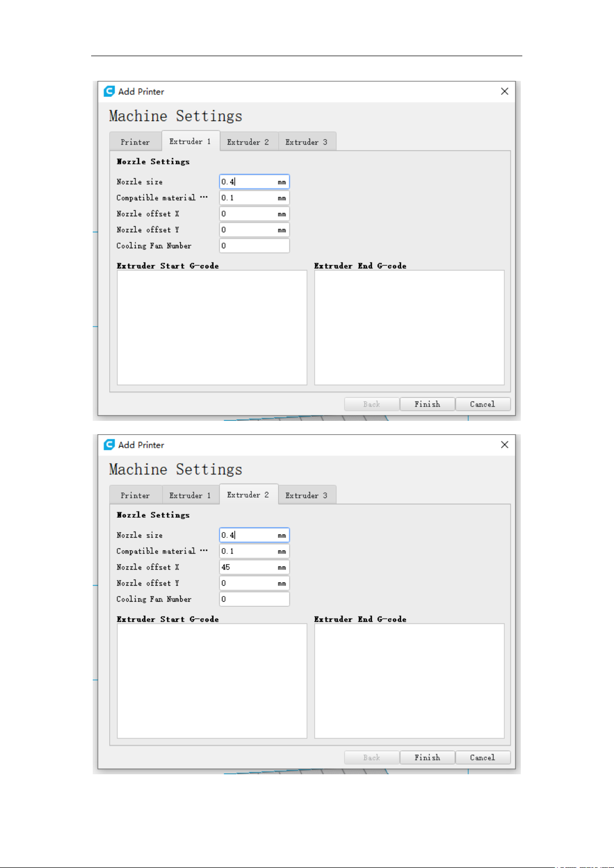Click 'Nozzle size' label in upper dialog

(x=140, y=182)
